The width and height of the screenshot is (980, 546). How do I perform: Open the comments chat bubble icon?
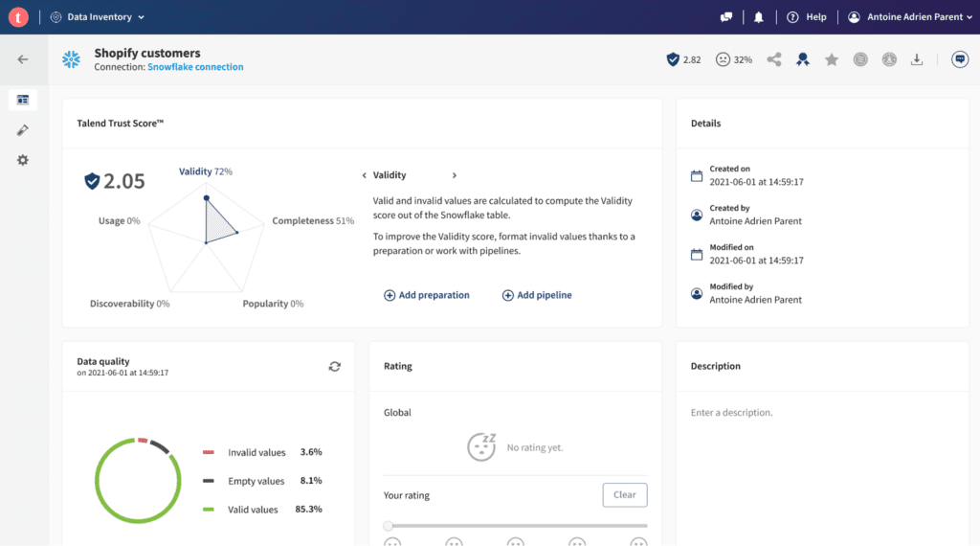point(960,59)
